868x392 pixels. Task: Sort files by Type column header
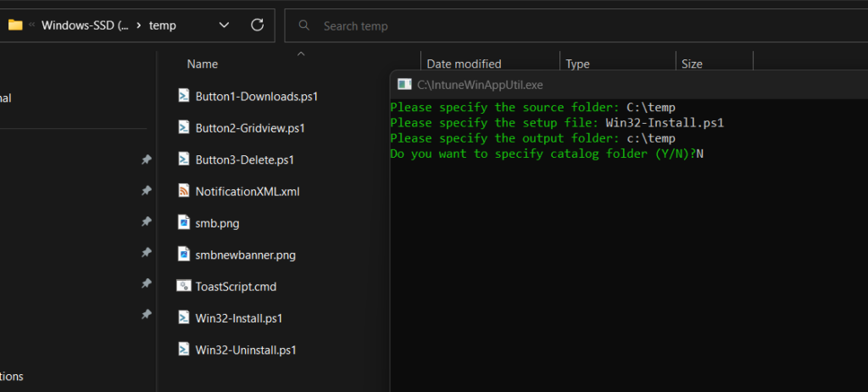click(x=577, y=64)
